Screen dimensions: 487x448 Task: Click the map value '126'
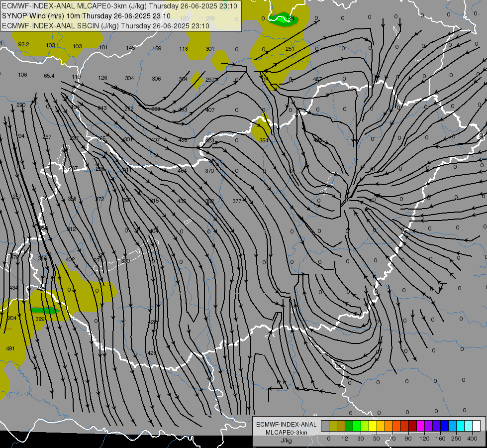(x=102, y=78)
